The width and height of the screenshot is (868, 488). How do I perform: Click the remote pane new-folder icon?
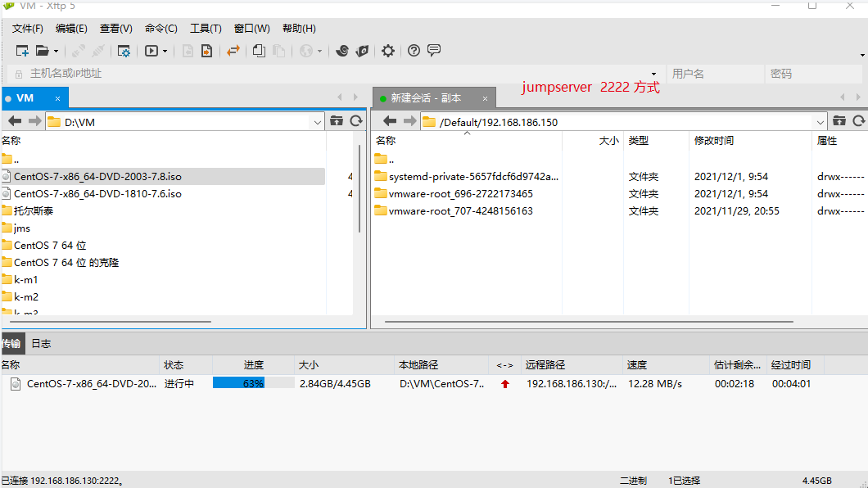coord(839,120)
